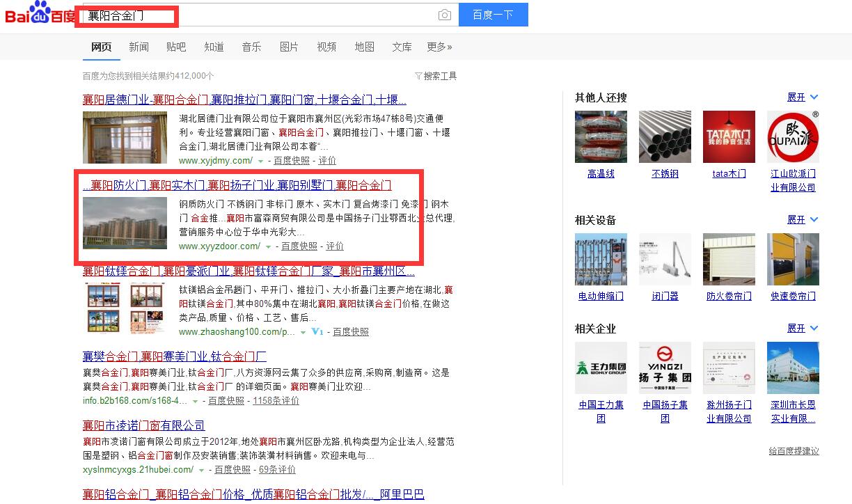852x504 pixels.
Task: Expand the 更多» menu
Action: (x=439, y=47)
